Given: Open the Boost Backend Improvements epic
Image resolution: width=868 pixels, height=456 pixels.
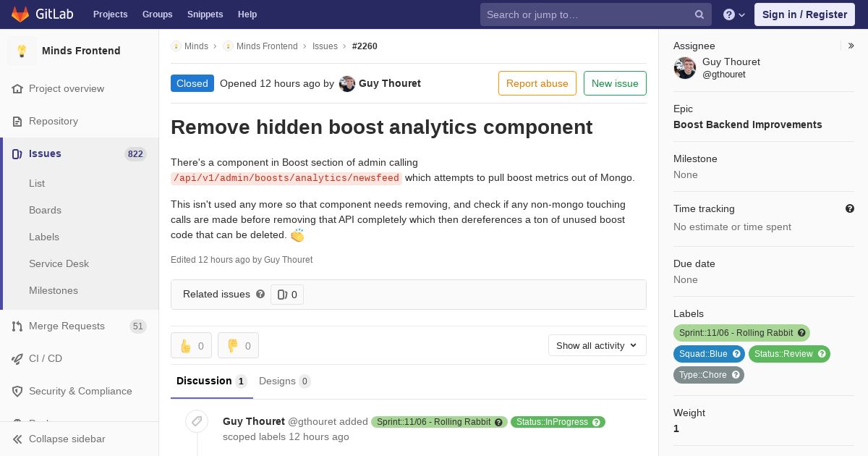Looking at the screenshot, I should coord(748,124).
